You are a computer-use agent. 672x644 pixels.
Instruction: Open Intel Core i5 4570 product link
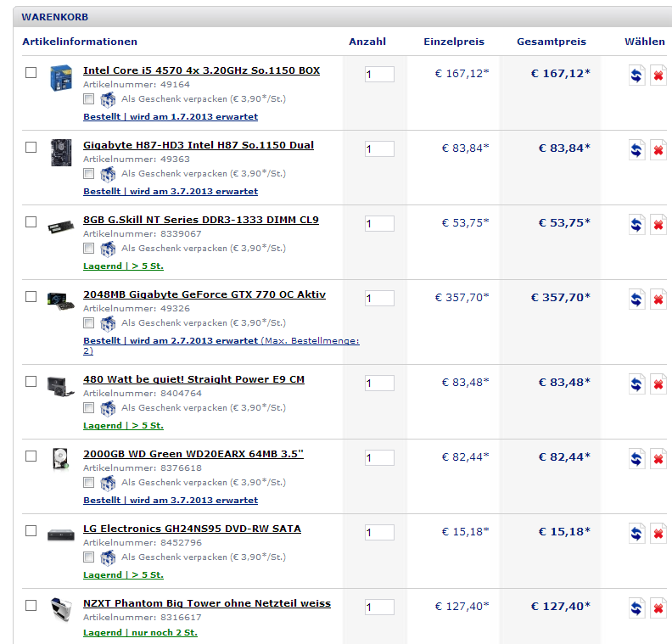coord(201,70)
